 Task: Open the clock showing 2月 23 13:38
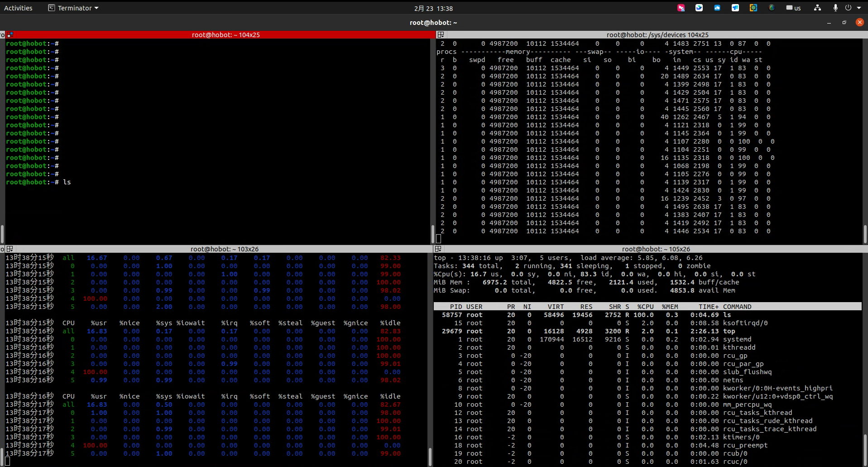click(x=433, y=8)
